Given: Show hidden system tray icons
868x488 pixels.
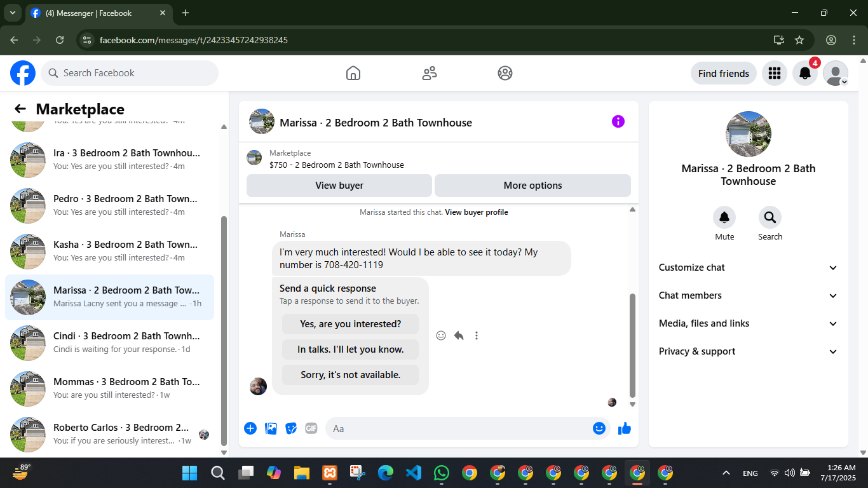Looking at the screenshot, I should pos(726,473).
